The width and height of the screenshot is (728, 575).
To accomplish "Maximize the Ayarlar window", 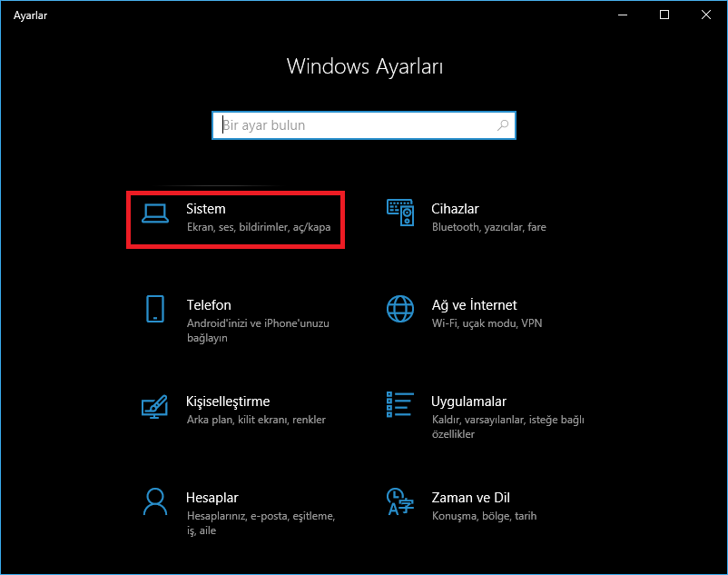I will point(664,15).
